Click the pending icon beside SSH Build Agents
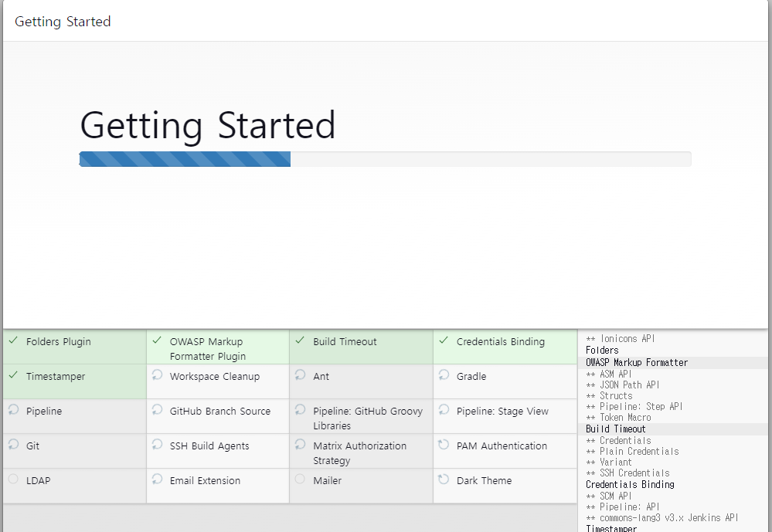 coord(157,445)
